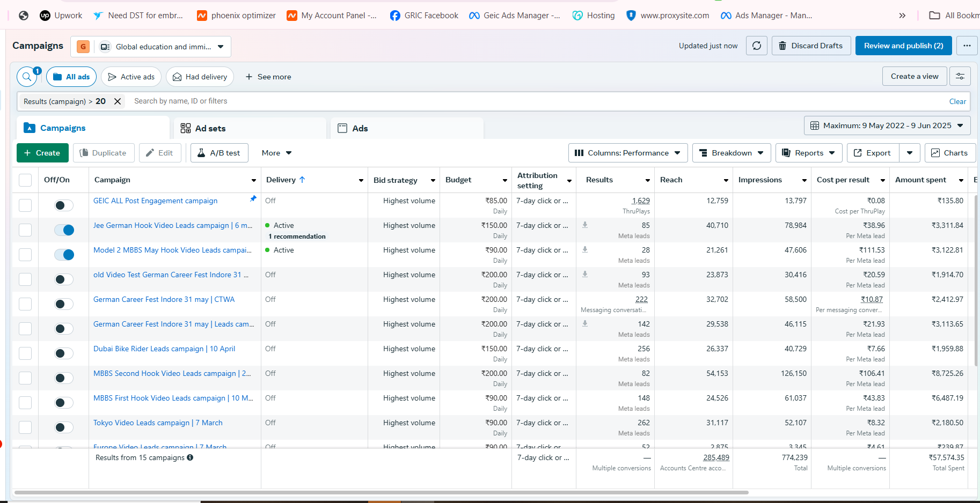Show more bookmarks via the double chevron
The width and height of the screenshot is (980, 503).
point(902,16)
